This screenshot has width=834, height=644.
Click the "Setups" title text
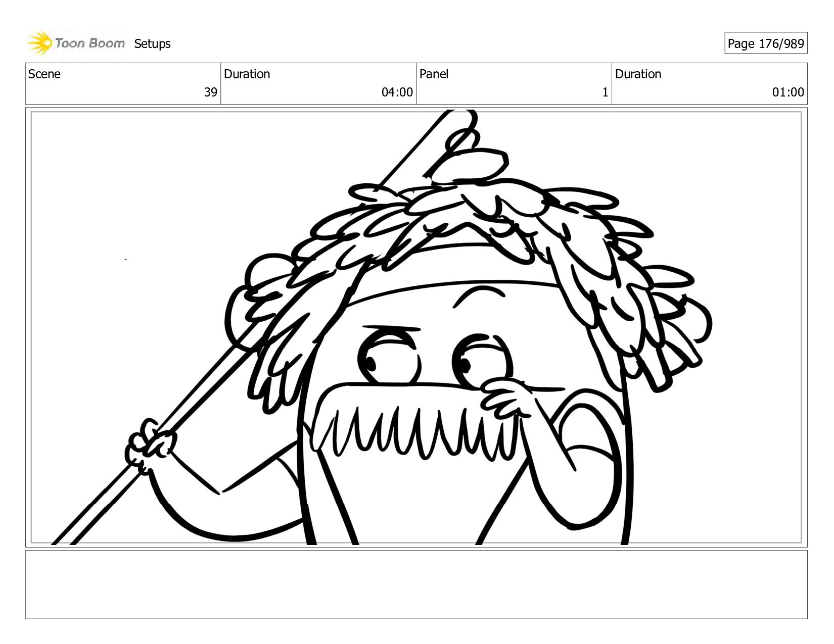152,44
